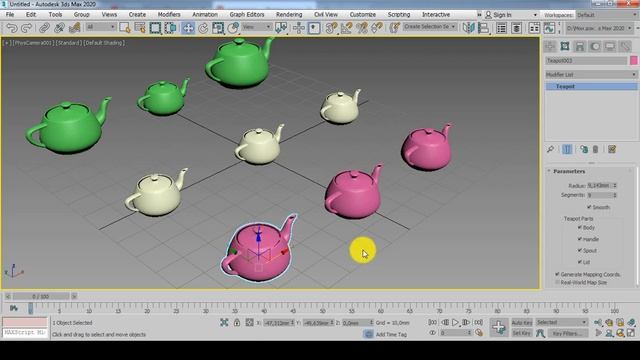This screenshot has width=640, height=360.
Task: Open the Rendering menu
Action: coord(289,15)
